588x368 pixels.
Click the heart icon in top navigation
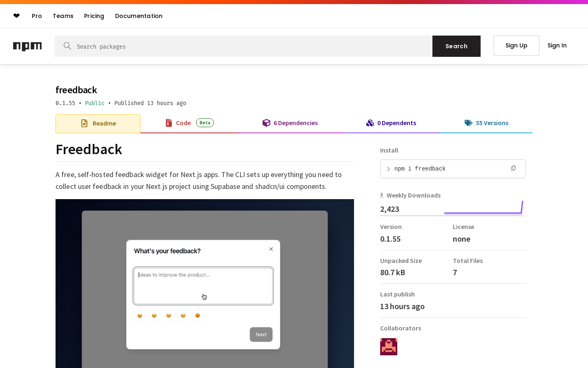(x=16, y=16)
